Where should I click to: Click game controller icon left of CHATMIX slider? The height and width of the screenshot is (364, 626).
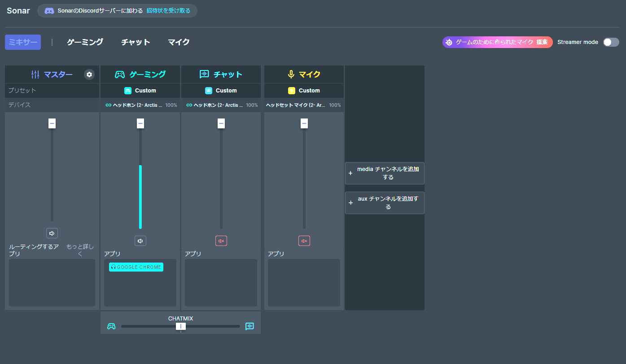pyautogui.click(x=111, y=326)
